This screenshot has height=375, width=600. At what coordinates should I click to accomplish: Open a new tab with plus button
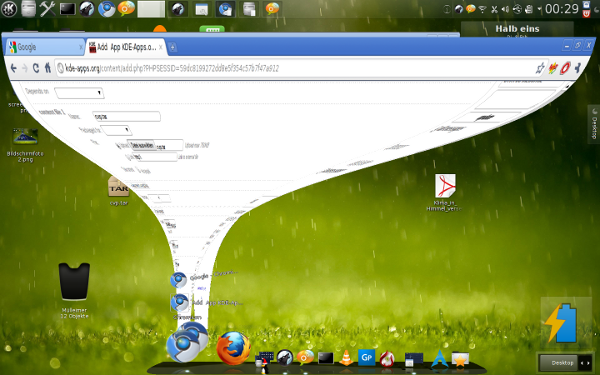pyautogui.click(x=173, y=47)
